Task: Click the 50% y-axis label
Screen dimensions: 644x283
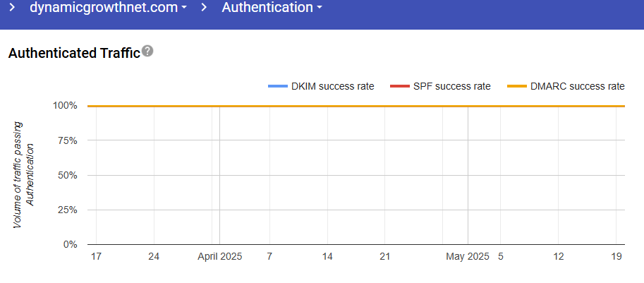Action: click(x=67, y=175)
